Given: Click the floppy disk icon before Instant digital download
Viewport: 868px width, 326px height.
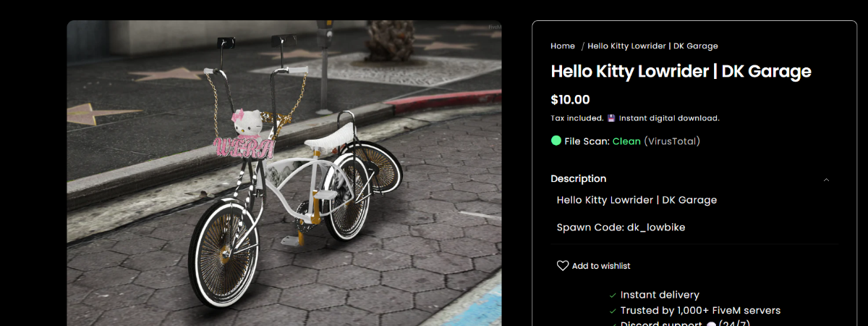Looking at the screenshot, I should click(x=611, y=118).
